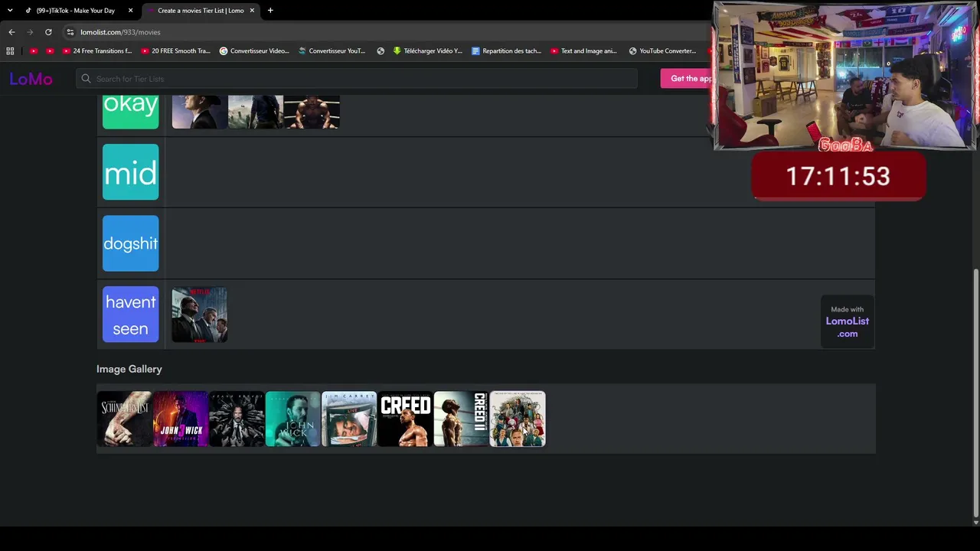Viewport: 980px width, 551px height.
Task: Open the tab search dropdown arrow
Action: (10, 11)
